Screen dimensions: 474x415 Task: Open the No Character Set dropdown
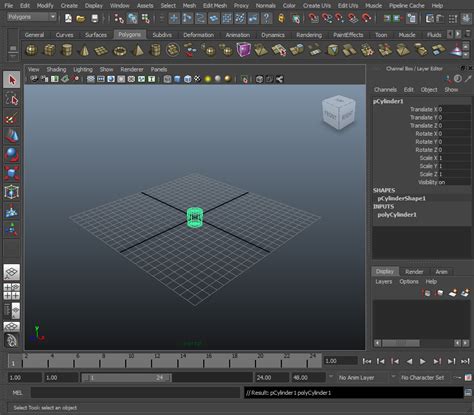(423, 378)
